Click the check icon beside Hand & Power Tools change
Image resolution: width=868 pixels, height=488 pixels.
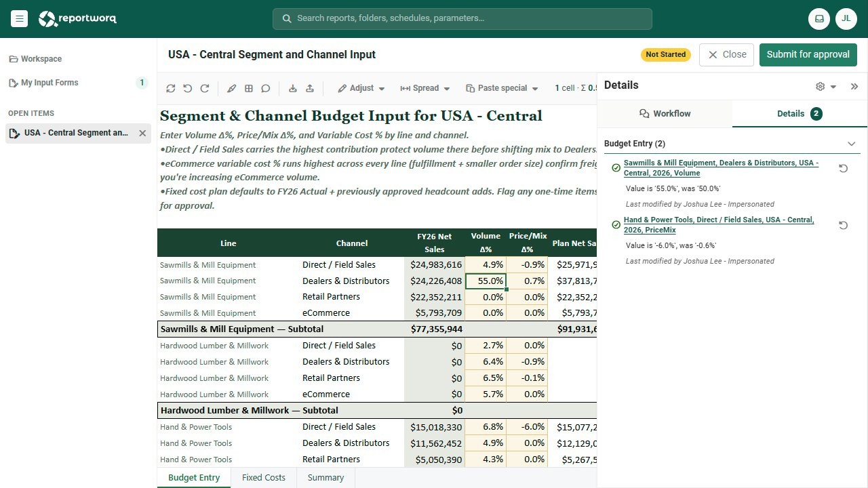pos(616,225)
